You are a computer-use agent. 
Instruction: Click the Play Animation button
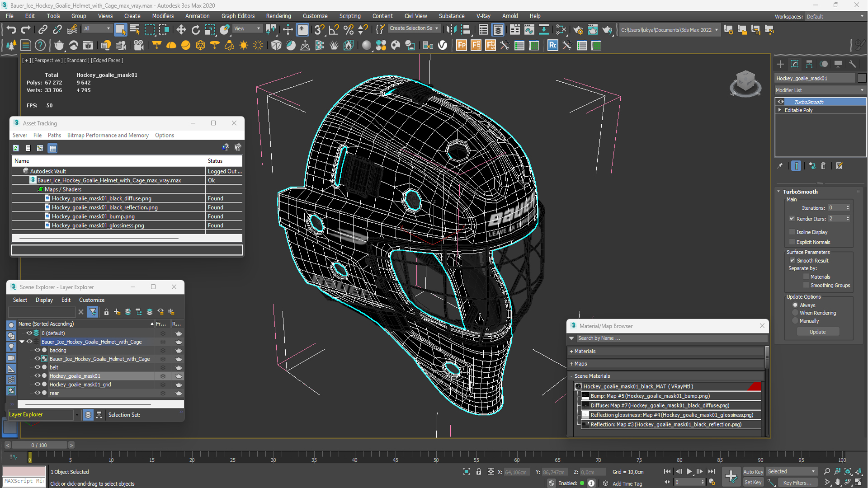[689, 471]
